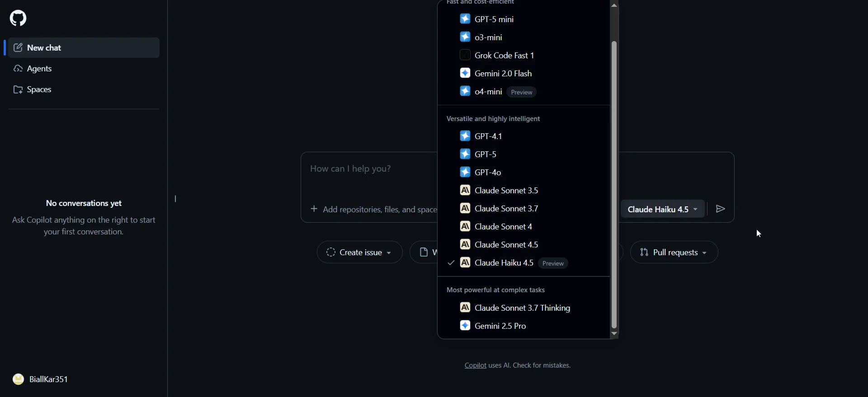Pick the GPT-4o model
Viewport: 868px width, 397px height.
524,172
